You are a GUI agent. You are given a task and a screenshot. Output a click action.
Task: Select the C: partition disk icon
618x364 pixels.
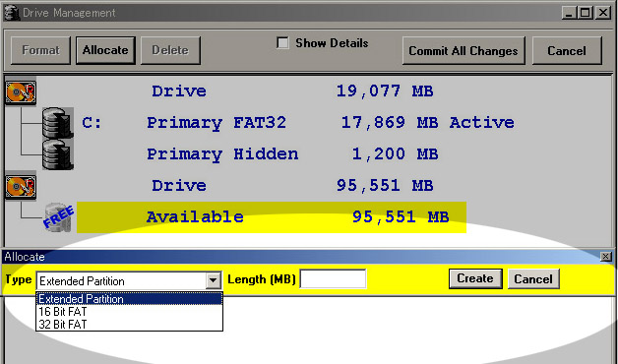57,123
